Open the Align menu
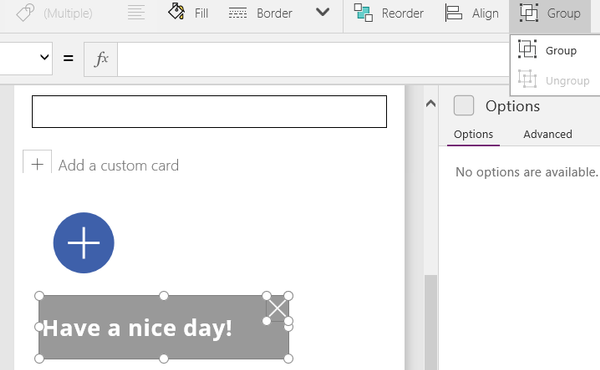Screen dimensions: 600x370 tap(471, 13)
